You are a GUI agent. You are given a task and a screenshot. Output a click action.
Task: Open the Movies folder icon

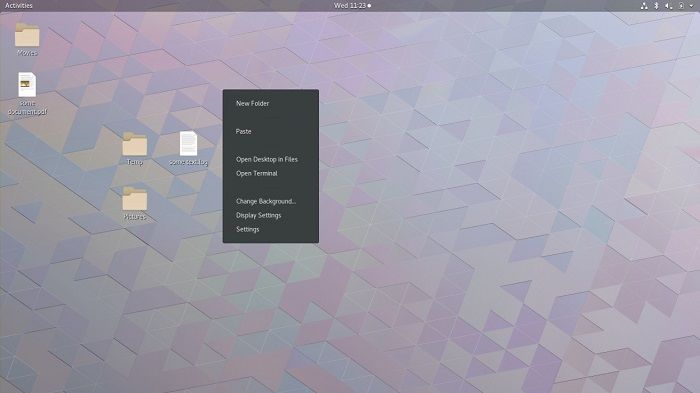coord(27,35)
